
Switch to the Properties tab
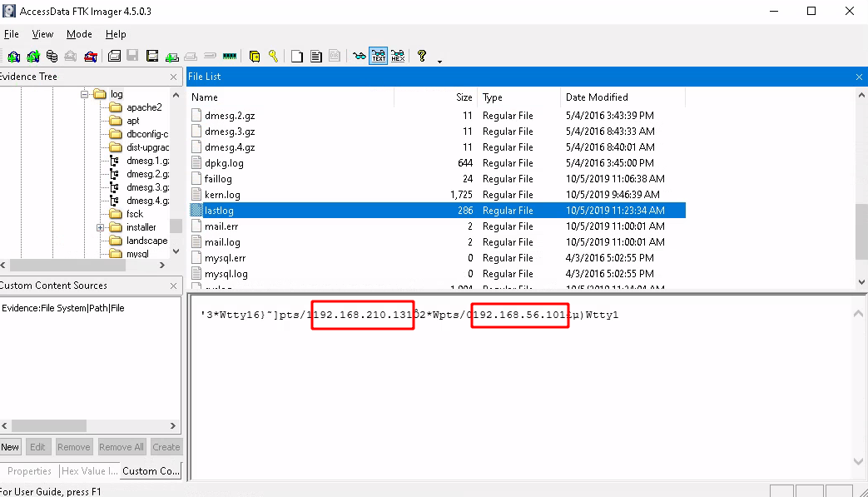[29, 471]
